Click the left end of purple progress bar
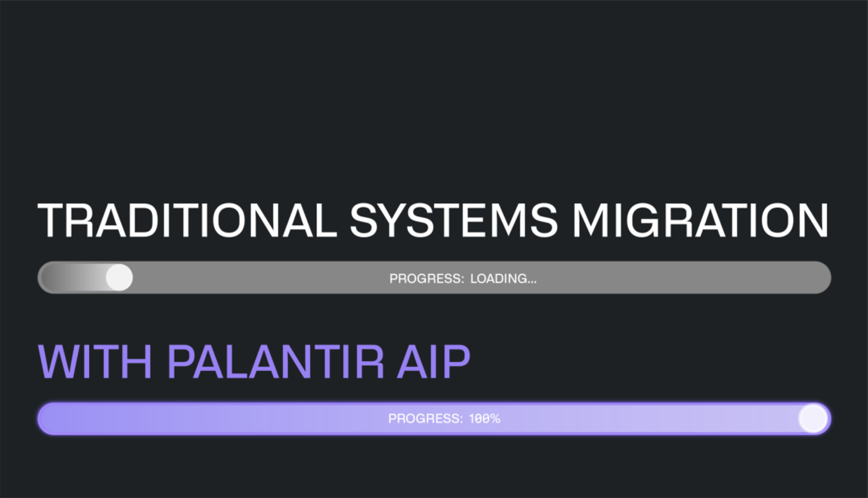868x498 pixels. [x=49, y=418]
